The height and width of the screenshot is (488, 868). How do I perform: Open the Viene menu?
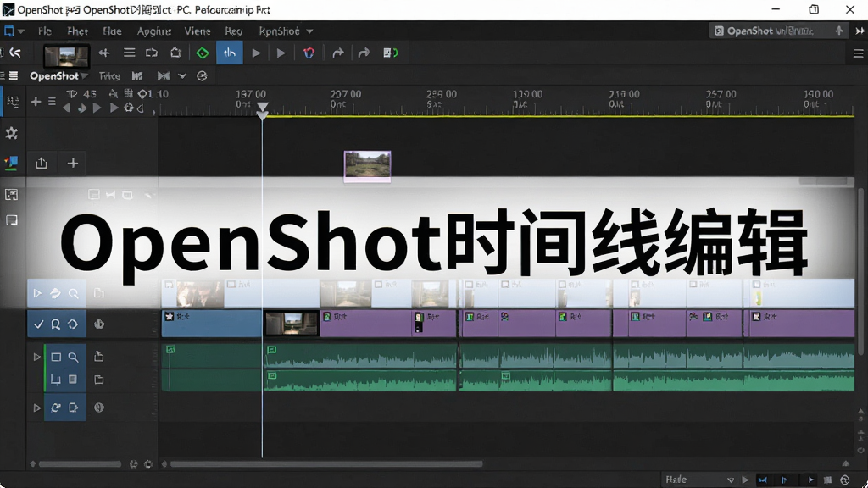point(197,31)
